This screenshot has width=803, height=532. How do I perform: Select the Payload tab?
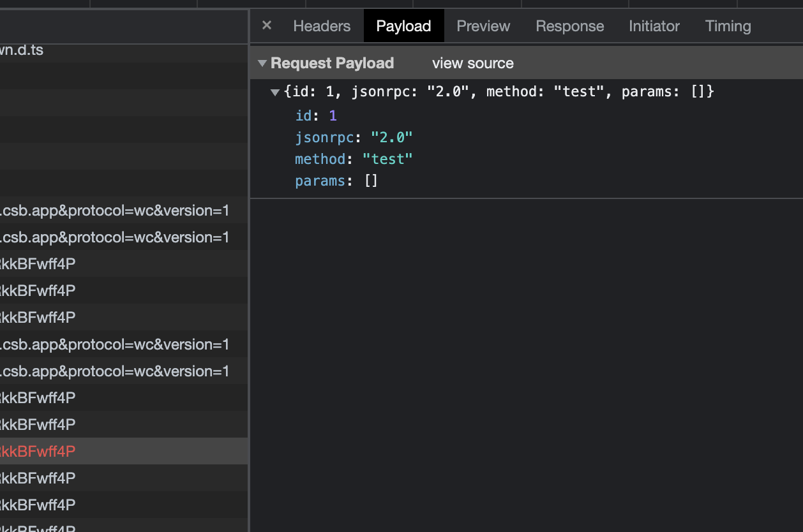pos(403,26)
